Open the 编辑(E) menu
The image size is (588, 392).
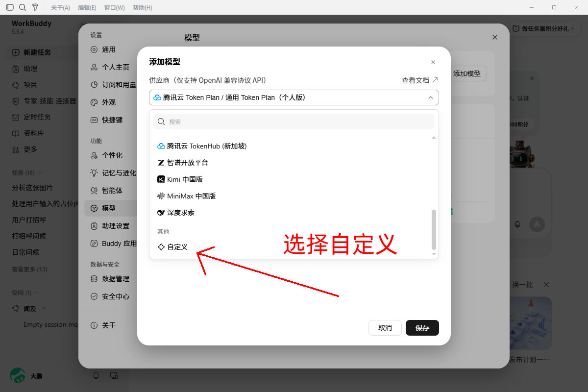pos(87,8)
